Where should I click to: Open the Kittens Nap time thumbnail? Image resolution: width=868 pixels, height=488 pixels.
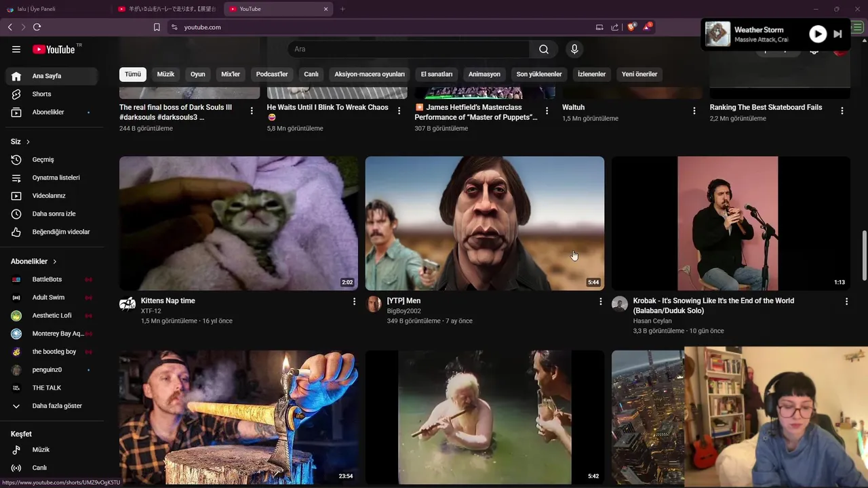(239, 224)
